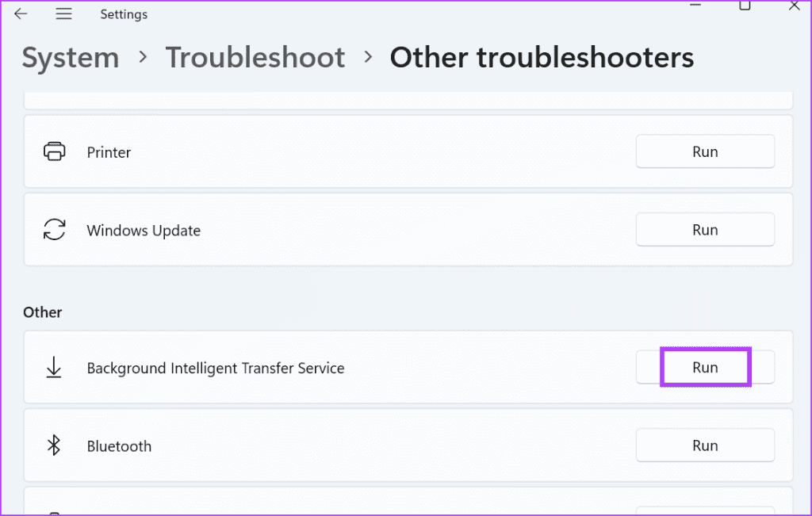Click the Background Intelligent Transfer download icon
Image resolution: width=812 pixels, height=516 pixels.
(54, 368)
